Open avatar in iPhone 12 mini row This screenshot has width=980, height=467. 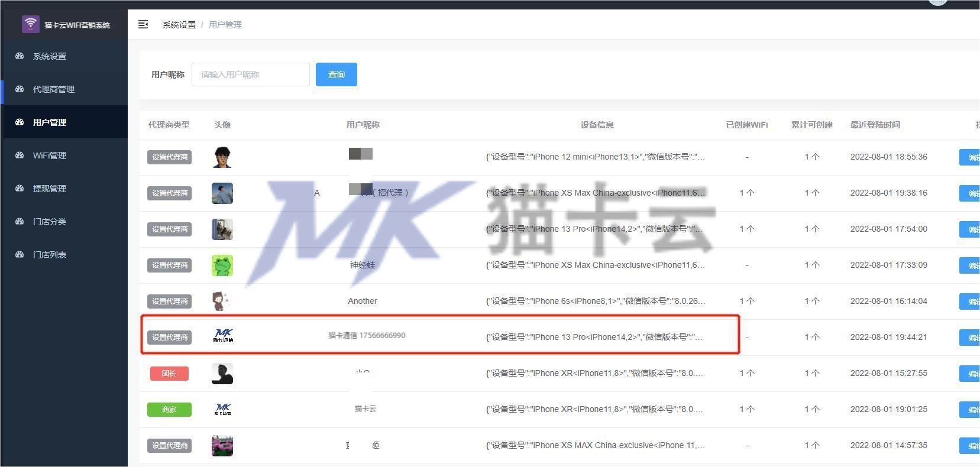pyautogui.click(x=222, y=157)
